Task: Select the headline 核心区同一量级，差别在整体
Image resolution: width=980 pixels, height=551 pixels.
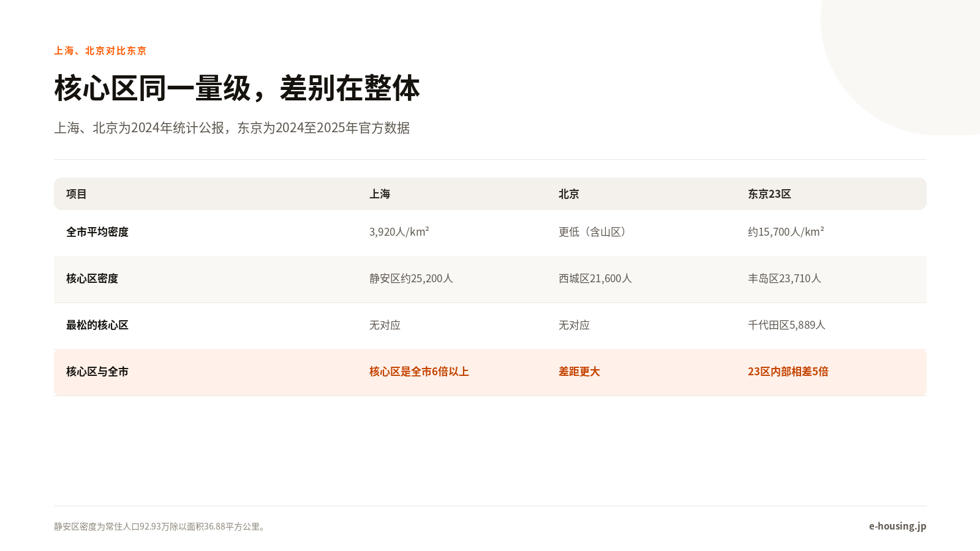Action: click(x=237, y=88)
